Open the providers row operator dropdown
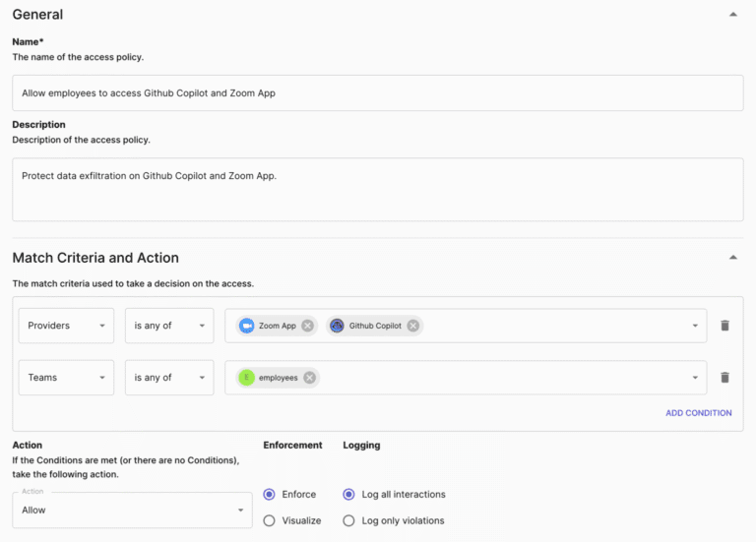The height and width of the screenshot is (542, 756). tap(169, 326)
